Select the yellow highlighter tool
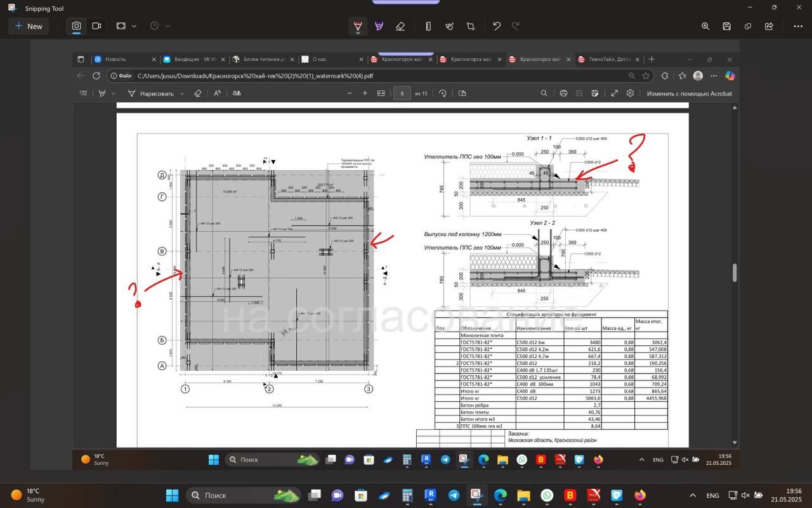This screenshot has width=812, height=508. coord(379,26)
